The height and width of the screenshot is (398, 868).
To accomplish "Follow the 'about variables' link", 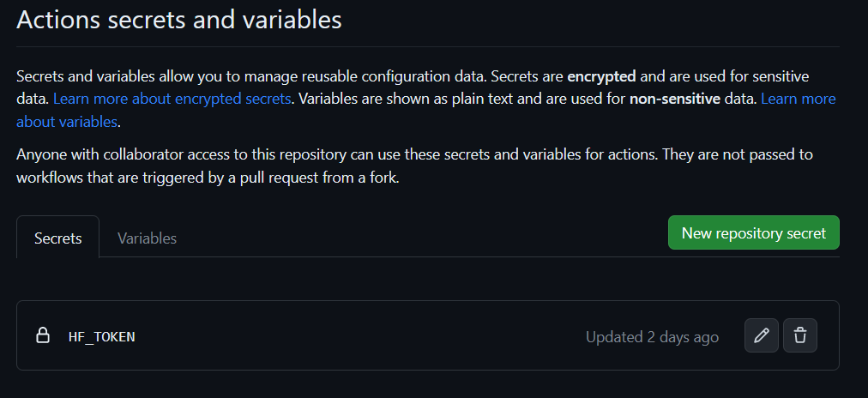I will [x=66, y=121].
